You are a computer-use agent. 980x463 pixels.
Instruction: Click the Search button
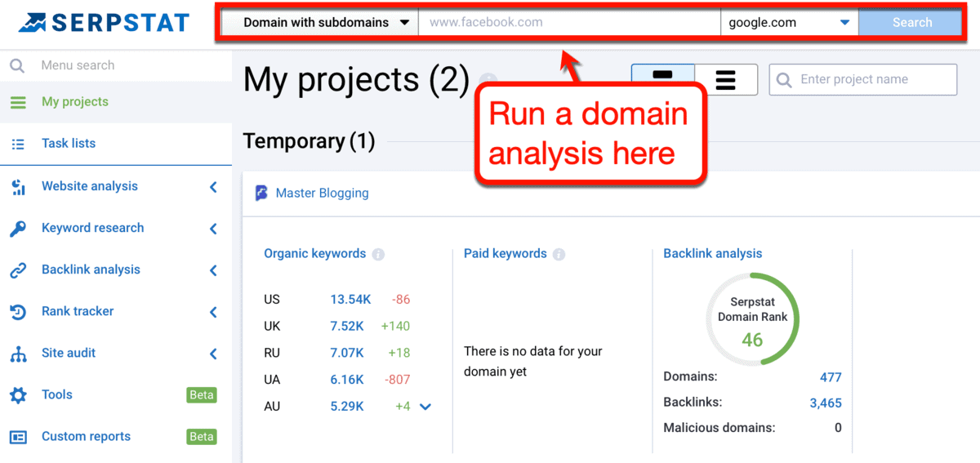(x=911, y=23)
